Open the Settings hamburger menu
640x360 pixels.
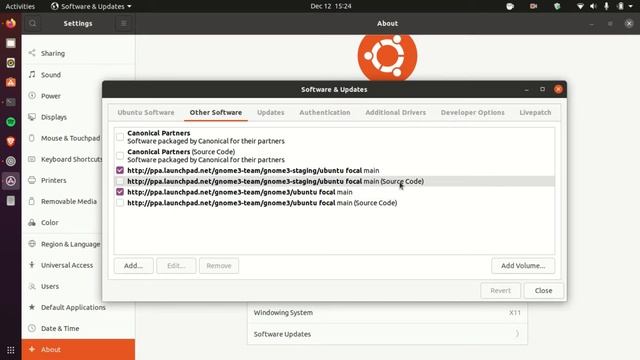124,23
